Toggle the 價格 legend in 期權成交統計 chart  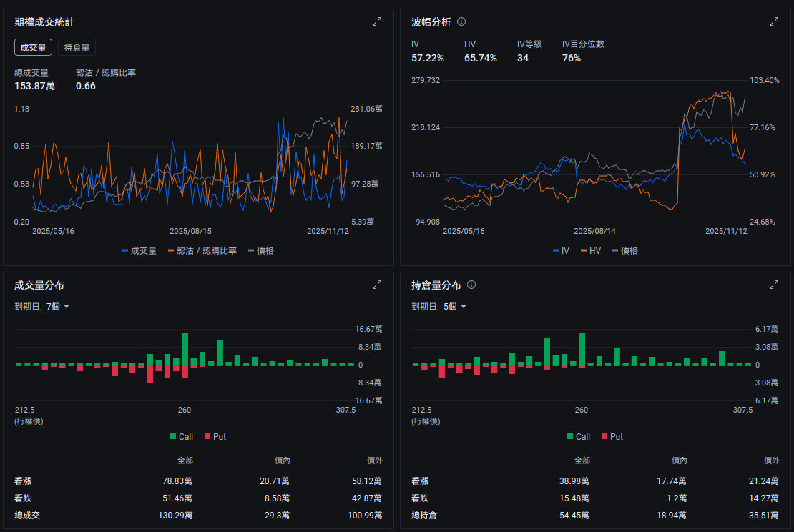click(261, 250)
